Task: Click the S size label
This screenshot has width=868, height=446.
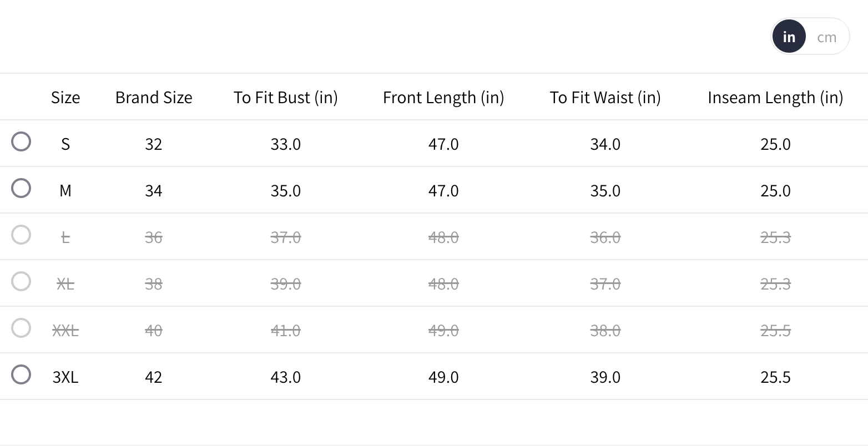Action: tap(65, 144)
